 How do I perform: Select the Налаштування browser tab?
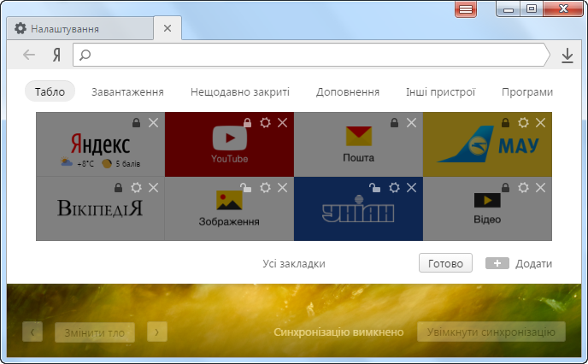(80, 28)
